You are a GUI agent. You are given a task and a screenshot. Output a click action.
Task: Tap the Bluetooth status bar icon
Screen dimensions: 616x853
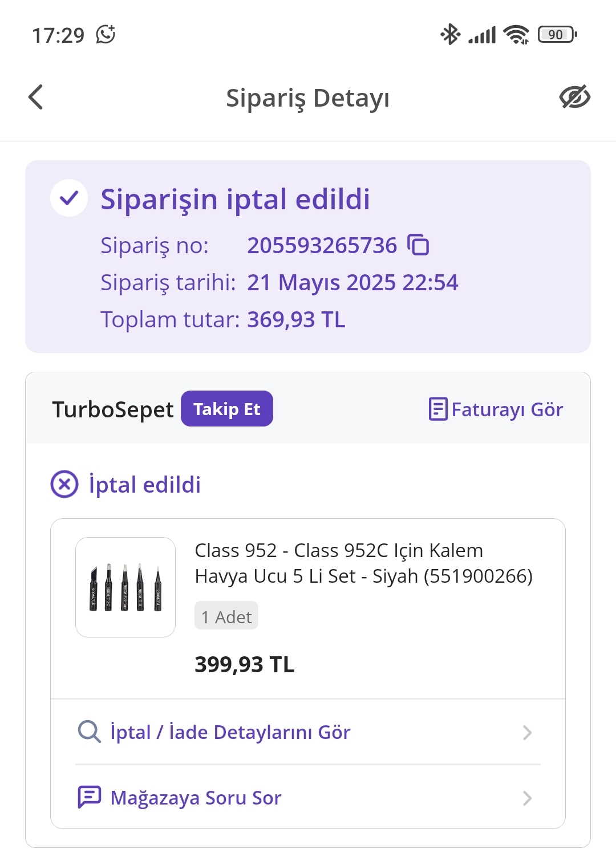tap(450, 35)
